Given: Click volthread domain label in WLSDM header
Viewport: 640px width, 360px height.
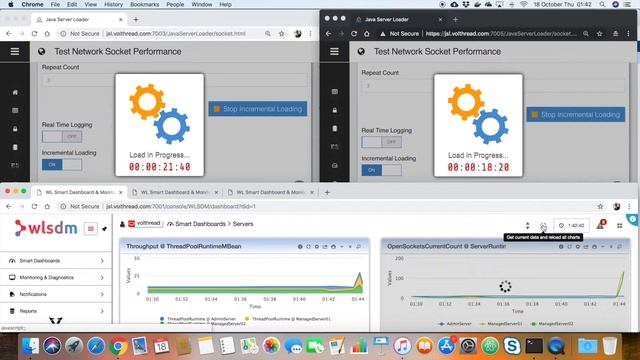Looking at the screenshot, I should 145,224.
